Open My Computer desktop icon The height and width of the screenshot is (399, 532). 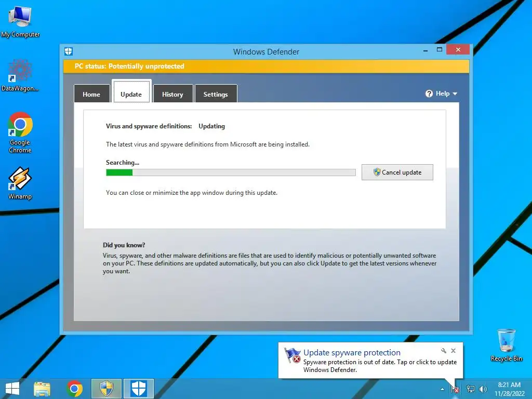(20, 21)
